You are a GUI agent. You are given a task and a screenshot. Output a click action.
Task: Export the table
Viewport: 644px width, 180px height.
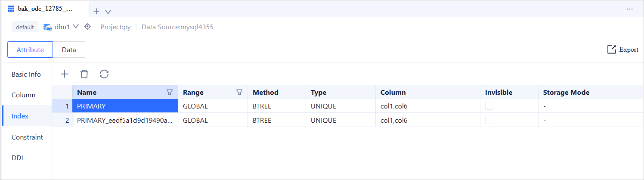point(622,50)
